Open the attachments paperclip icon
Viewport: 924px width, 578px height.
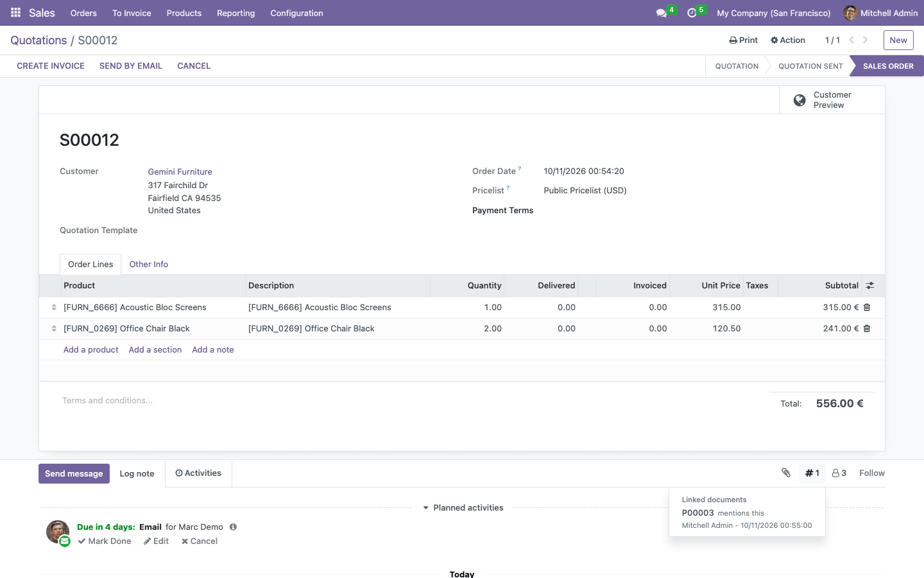[786, 473]
